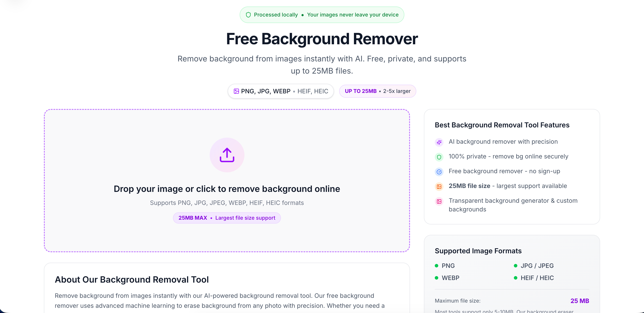The image size is (644, 313).
Task: Click the green dot next to PNG format
Action: click(x=436, y=265)
